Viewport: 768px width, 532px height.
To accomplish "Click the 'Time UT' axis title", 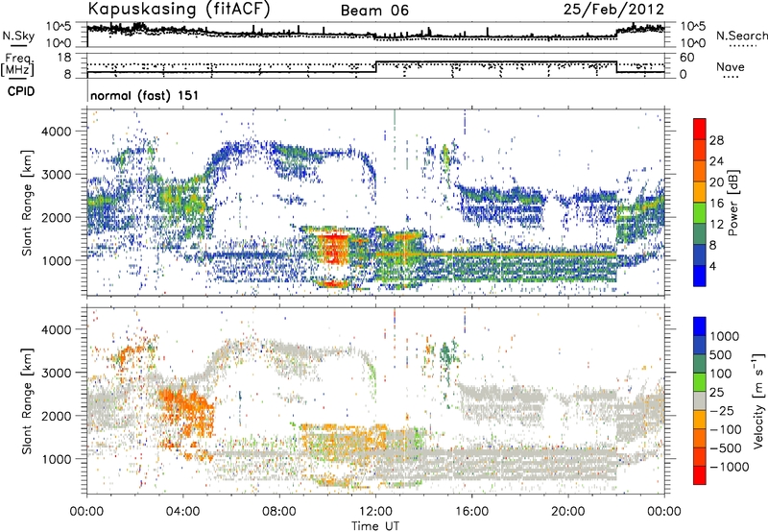I will 375,526.
